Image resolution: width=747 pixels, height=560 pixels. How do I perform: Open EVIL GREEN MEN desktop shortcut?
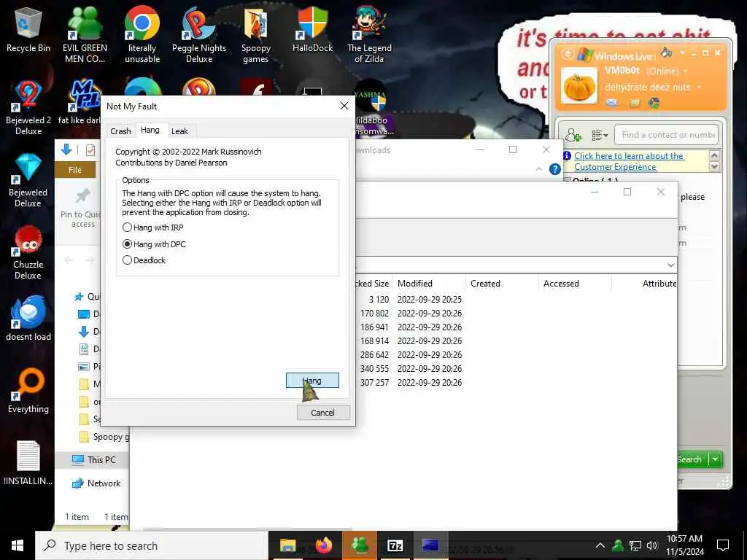pyautogui.click(x=85, y=35)
